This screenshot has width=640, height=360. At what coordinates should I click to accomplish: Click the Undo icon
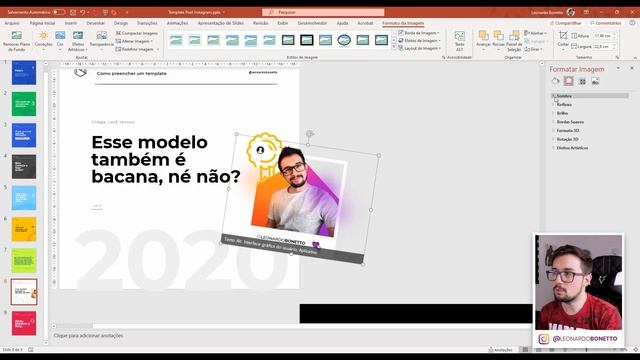(82, 12)
